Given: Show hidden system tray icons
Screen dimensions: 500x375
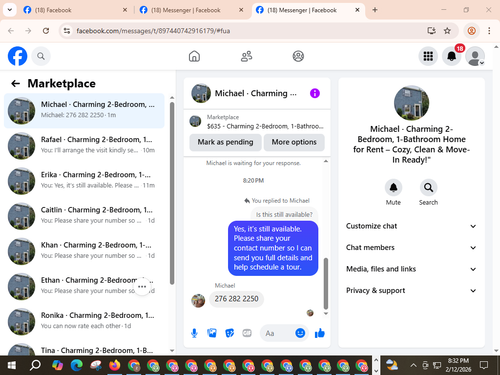Looking at the screenshot, I should 413,365.
